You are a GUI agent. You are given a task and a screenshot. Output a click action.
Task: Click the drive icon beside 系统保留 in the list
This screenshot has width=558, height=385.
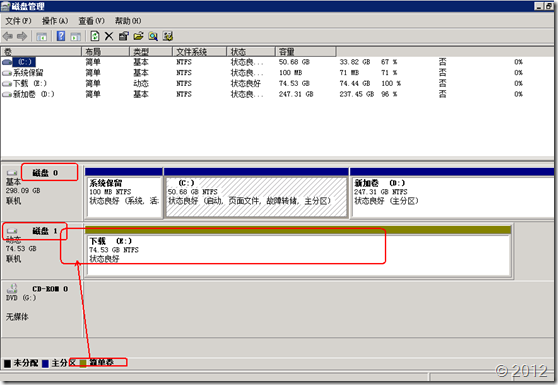pyautogui.click(x=7, y=73)
